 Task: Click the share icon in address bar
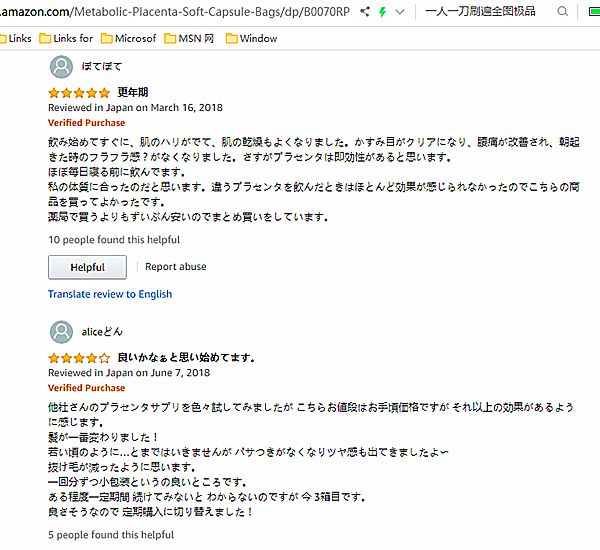click(365, 12)
